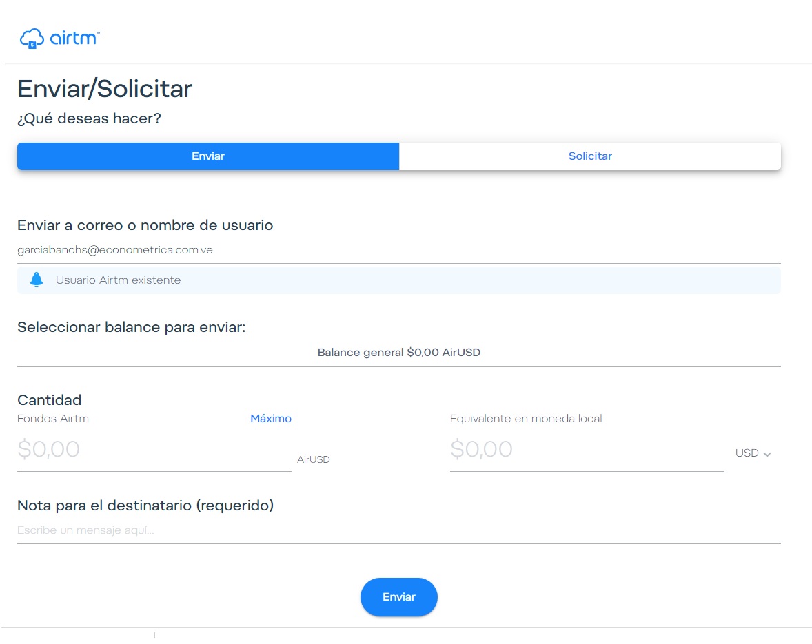Click the 'Cantidad' section label
The height and width of the screenshot is (644, 812).
tap(49, 400)
